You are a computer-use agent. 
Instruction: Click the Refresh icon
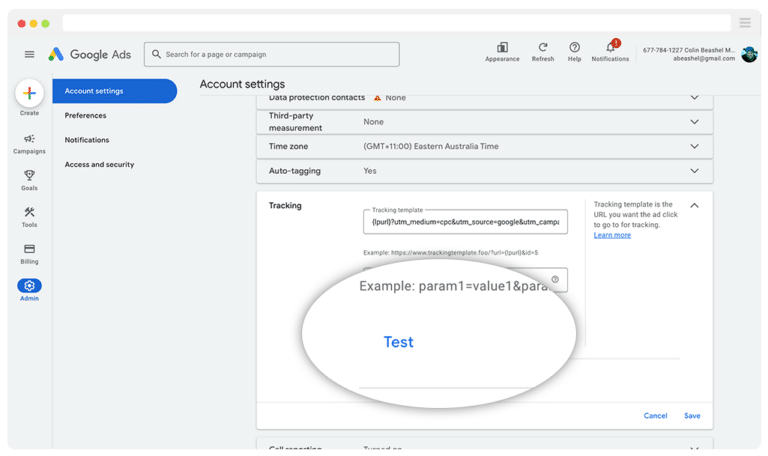(542, 48)
